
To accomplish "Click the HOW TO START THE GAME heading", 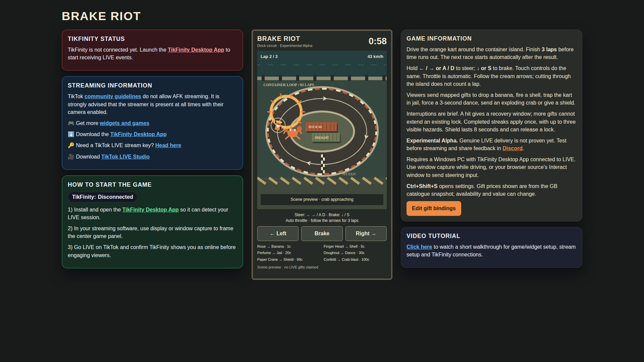I will (x=110, y=185).
